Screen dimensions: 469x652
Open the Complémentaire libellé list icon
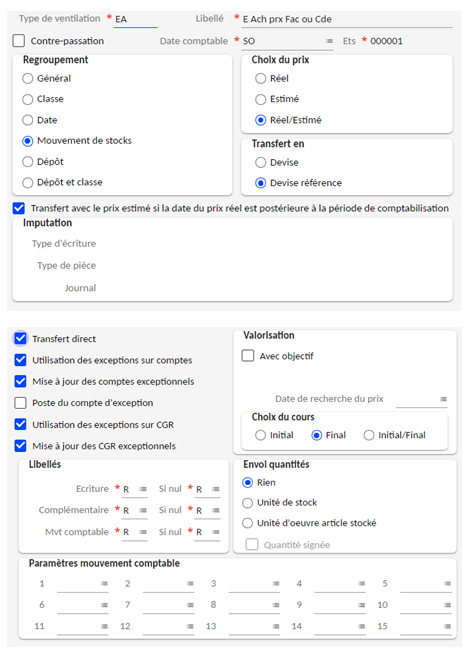coord(143,511)
